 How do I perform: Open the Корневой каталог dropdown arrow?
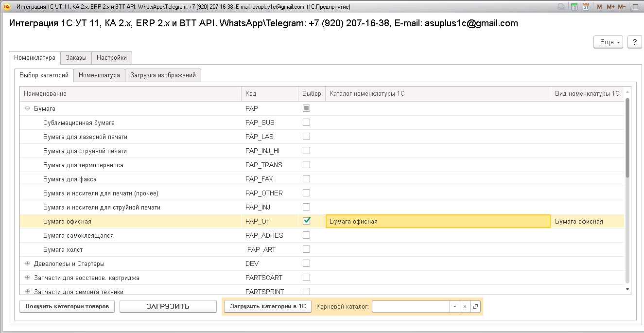pyautogui.click(x=454, y=307)
